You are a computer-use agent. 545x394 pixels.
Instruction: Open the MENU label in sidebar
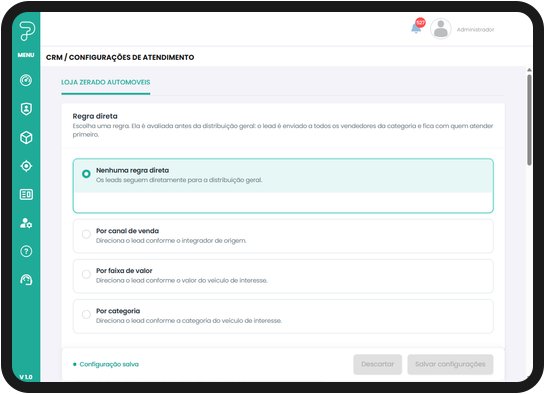[26, 55]
